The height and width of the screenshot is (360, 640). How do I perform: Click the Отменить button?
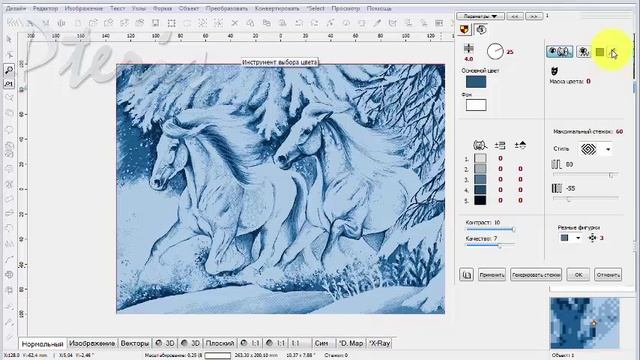tap(608, 275)
